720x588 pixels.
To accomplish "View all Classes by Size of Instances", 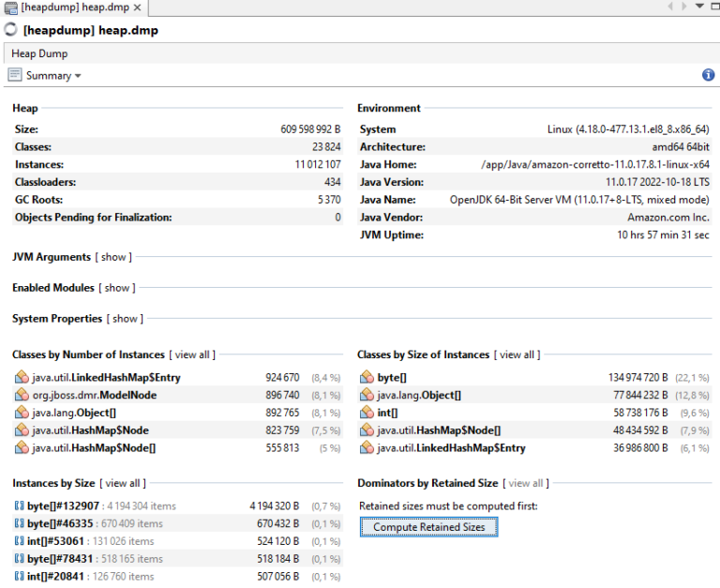I will [x=517, y=354].
